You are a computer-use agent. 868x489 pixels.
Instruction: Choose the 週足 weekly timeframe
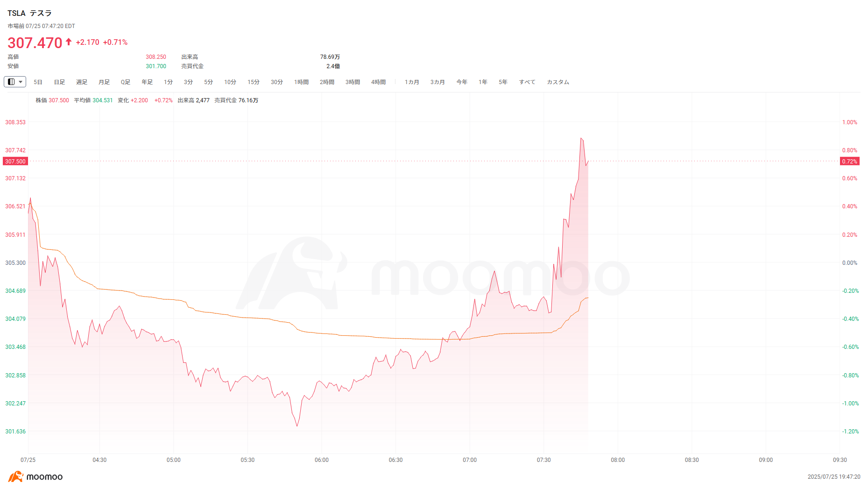[x=82, y=82]
